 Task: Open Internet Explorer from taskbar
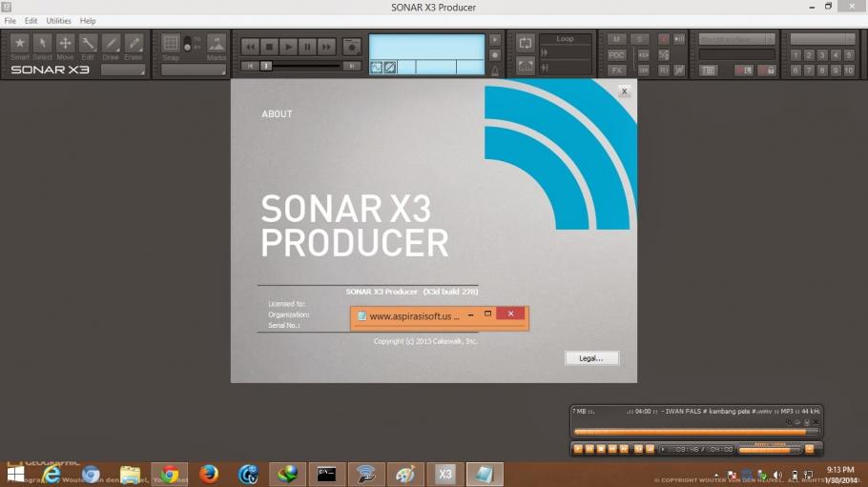click(52, 475)
